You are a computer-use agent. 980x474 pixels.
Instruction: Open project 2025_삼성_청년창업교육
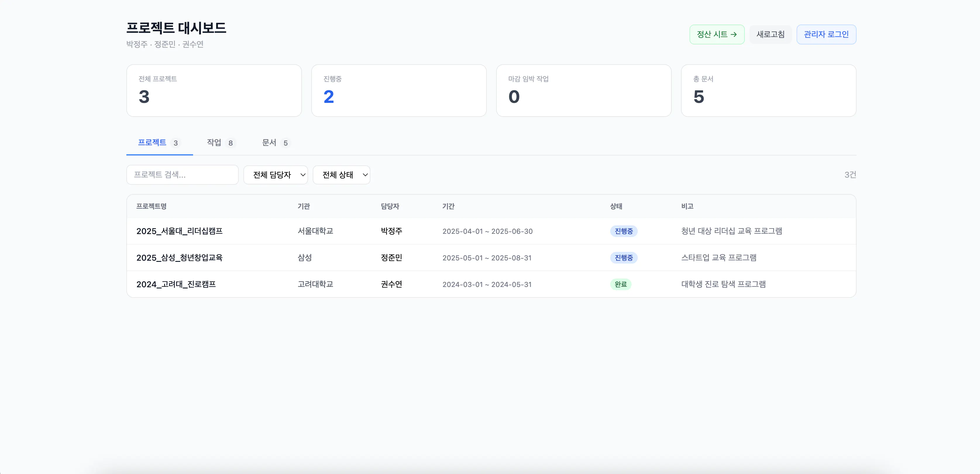[180, 258]
